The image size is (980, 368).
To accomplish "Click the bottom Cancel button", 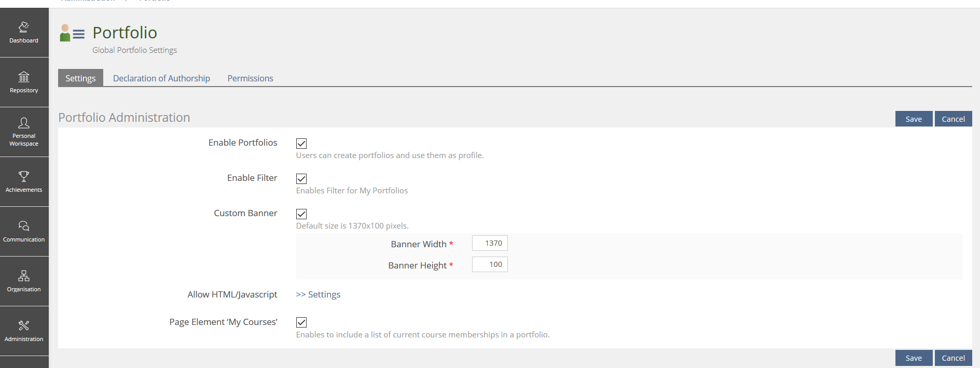I will [953, 358].
